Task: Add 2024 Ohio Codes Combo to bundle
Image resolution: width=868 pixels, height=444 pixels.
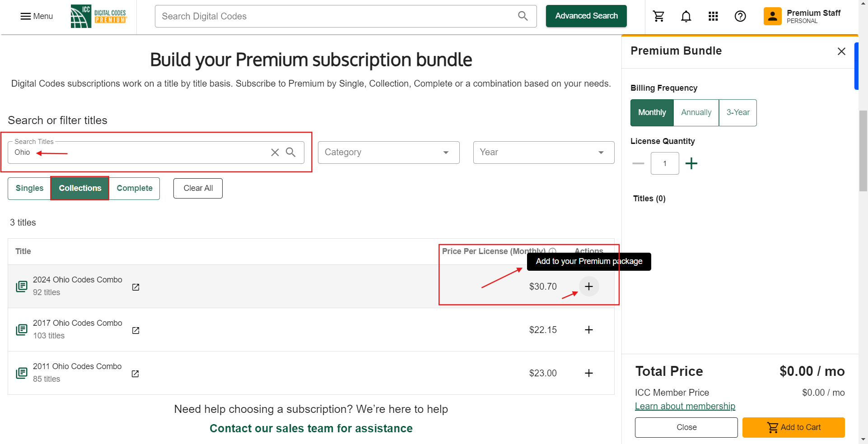Action: 589,287
